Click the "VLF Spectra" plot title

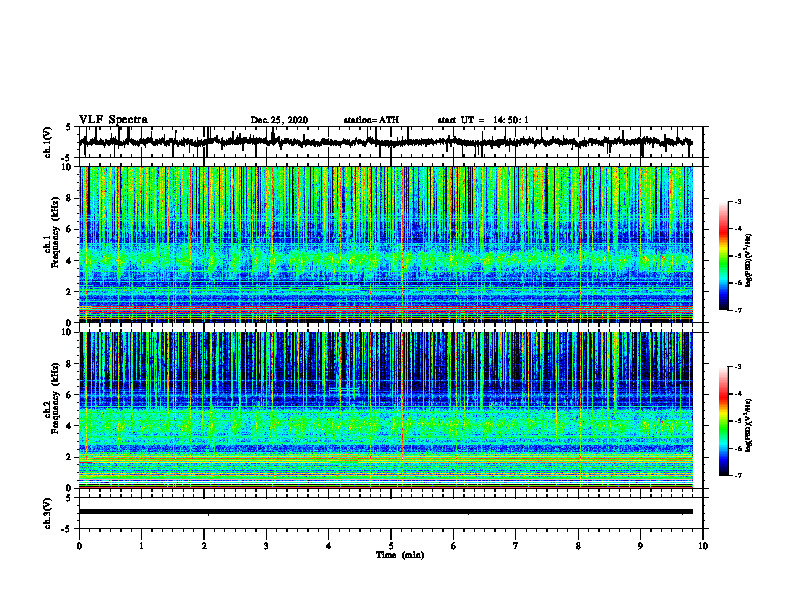click(113, 120)
